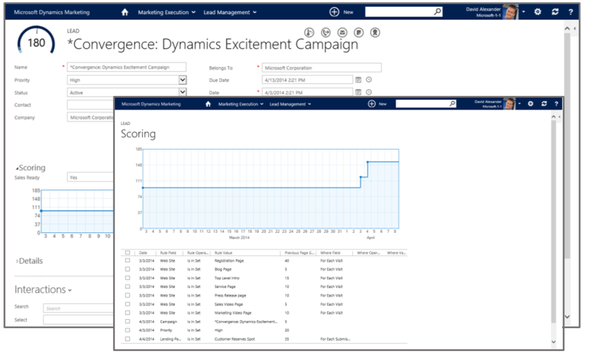Click the 180 lead score gauge

pos(35,42)
